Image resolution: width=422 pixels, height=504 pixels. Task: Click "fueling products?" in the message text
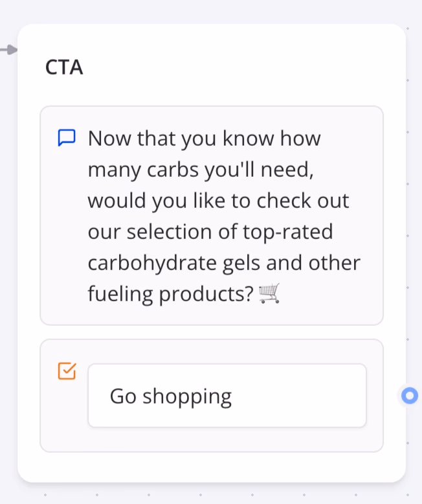170,294
